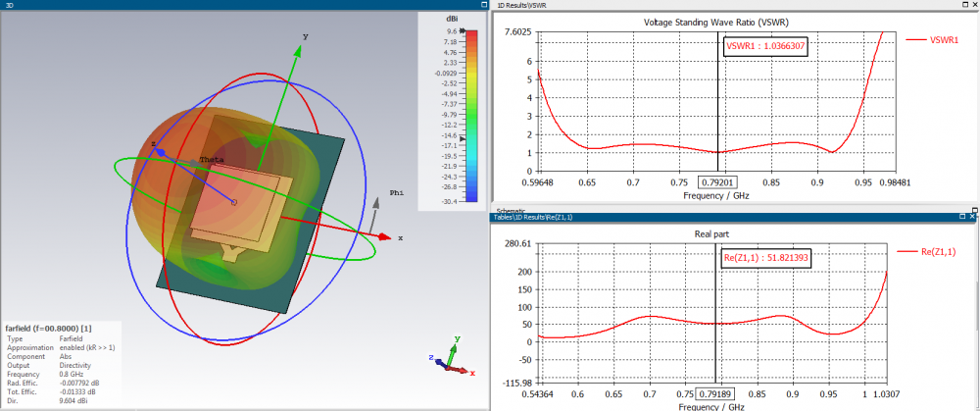This screenshot has width=980, height=411.
Task: Maximize the 3D view window
Action: tap(484, 5)
